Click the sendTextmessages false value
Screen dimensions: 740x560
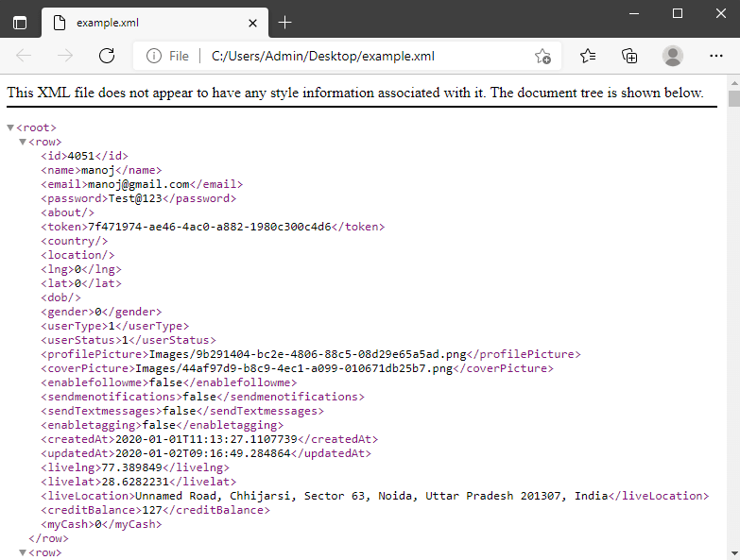coord(180,411)
